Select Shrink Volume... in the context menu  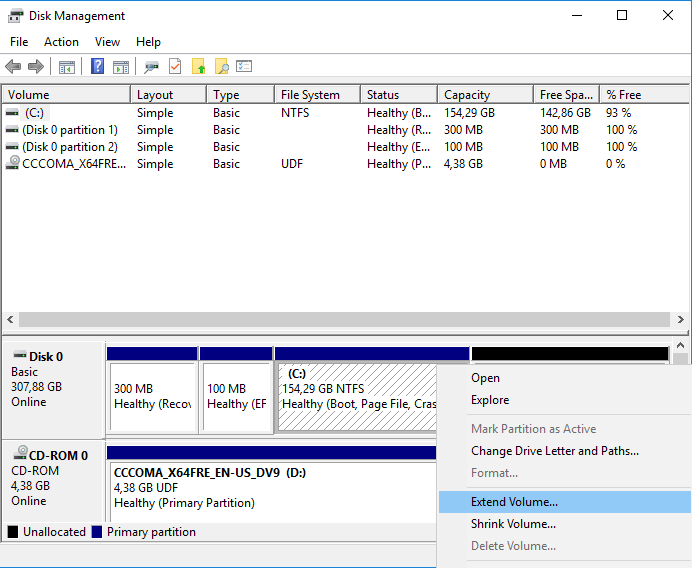(x=513, y=524)
